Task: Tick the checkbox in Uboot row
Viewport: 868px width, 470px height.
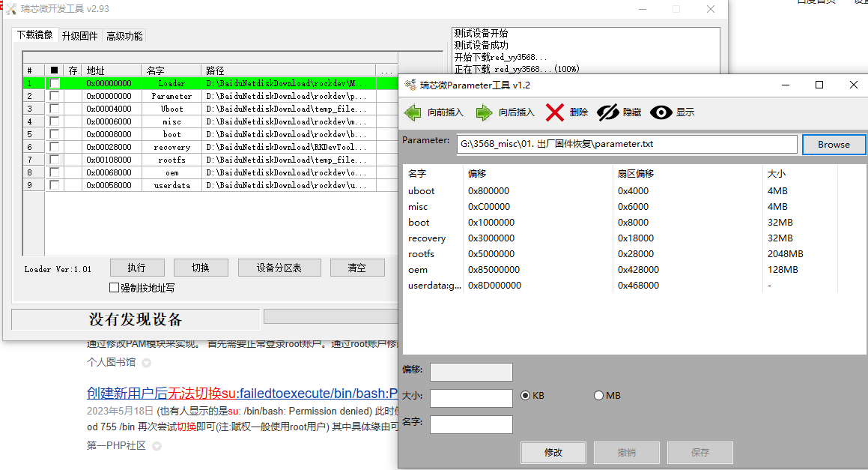Action: [54, 109]
